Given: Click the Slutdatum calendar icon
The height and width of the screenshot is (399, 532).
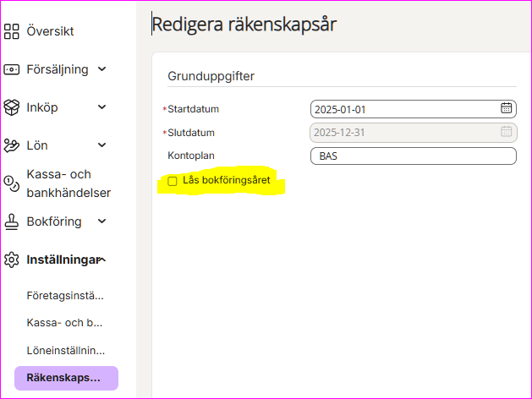Looking at the screenshot, I should [507, 132].
